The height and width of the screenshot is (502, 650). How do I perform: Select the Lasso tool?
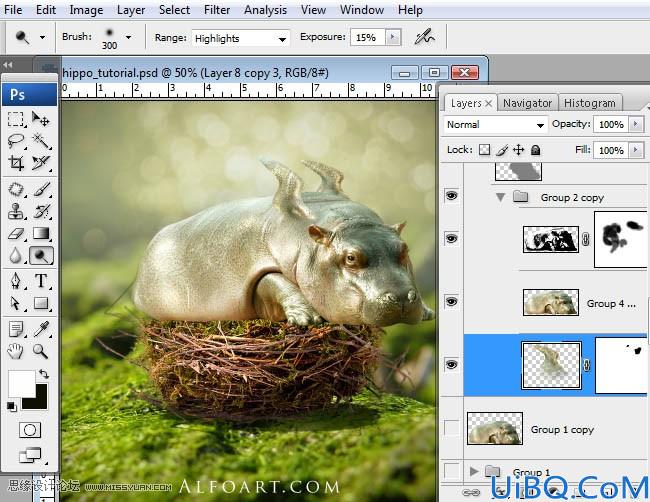pyautogui.click(x=16, y=141)
